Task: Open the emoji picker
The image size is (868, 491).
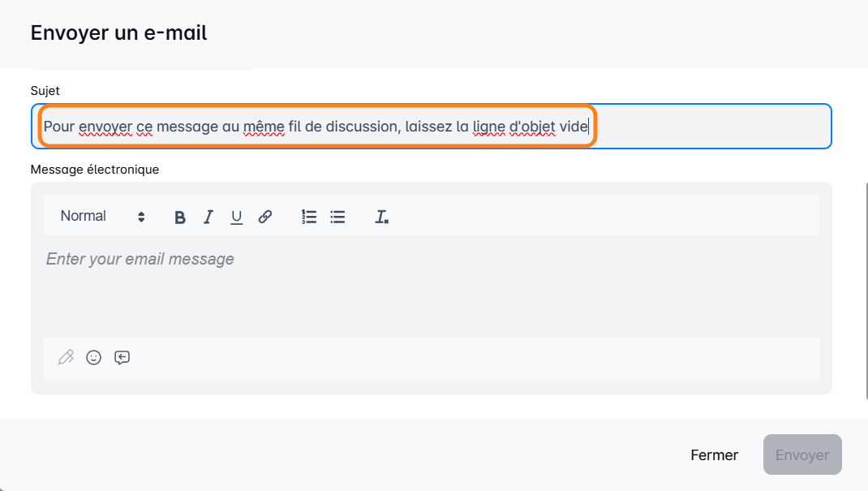Action: click(x=94, y=357)
